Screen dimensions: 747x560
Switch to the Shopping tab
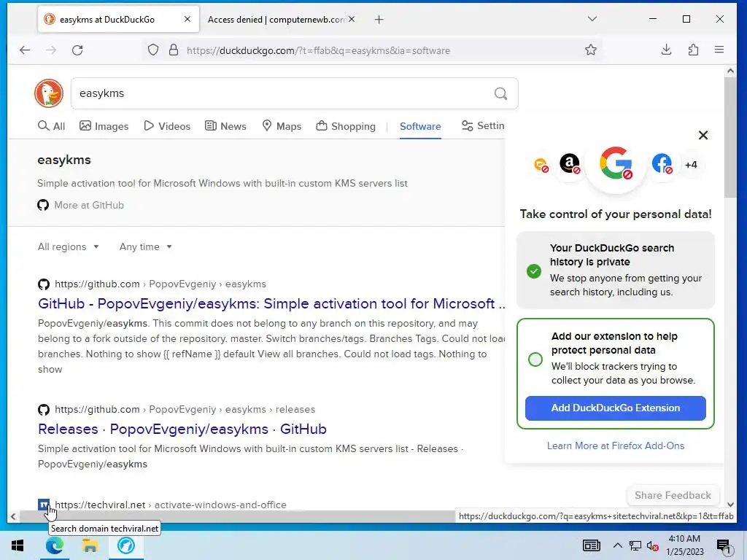coord(346,126)
